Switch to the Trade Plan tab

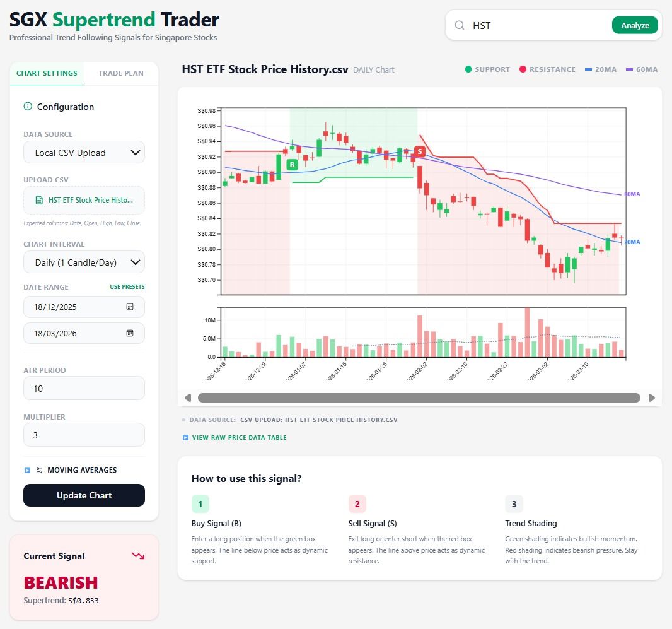tap(121, 73)
